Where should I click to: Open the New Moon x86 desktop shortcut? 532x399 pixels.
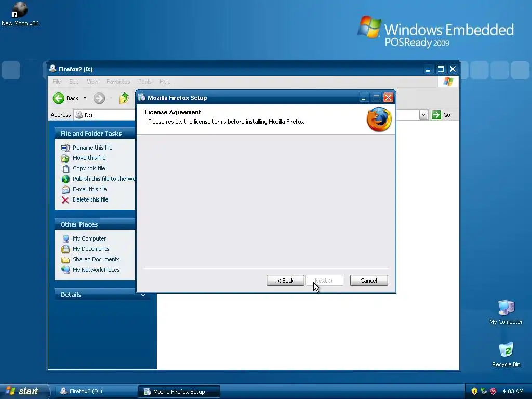click(20, 14)
